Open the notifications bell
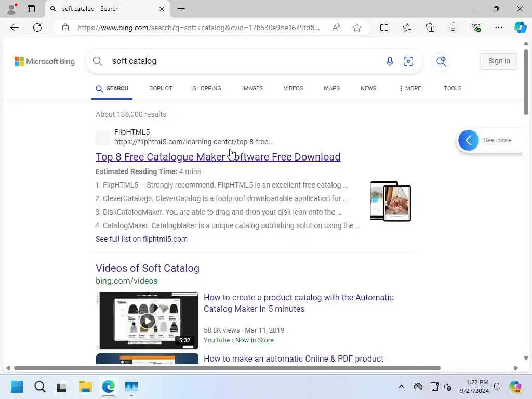Image resolution: width=532 pixels, height=399 pixels. [x=497, y=387]
